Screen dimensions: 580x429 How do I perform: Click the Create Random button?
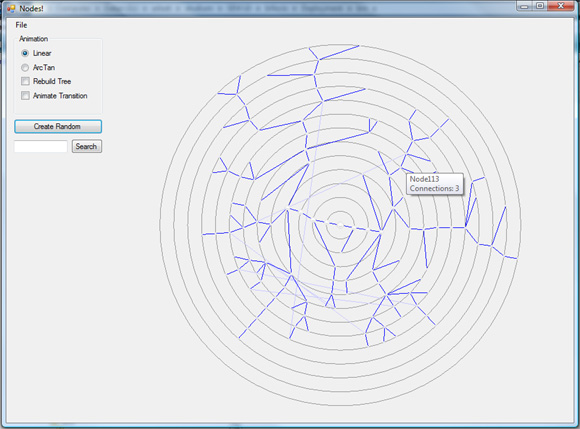pos(58,126)
